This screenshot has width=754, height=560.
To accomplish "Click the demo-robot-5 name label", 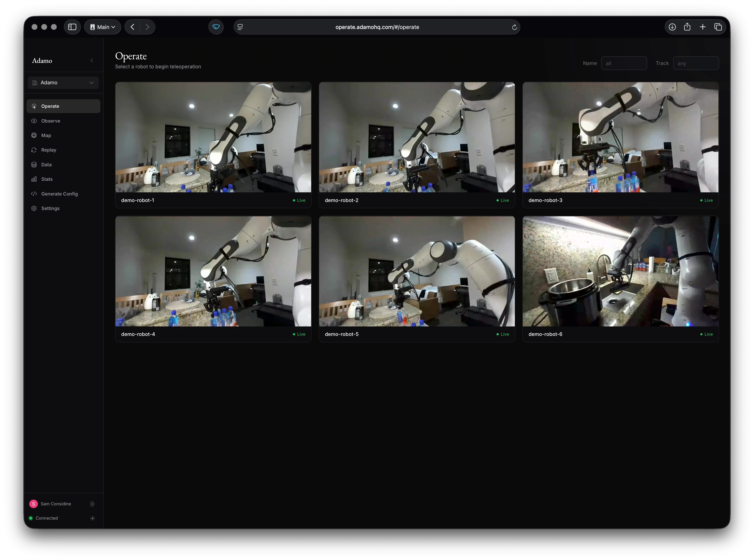I will [342, 334].
